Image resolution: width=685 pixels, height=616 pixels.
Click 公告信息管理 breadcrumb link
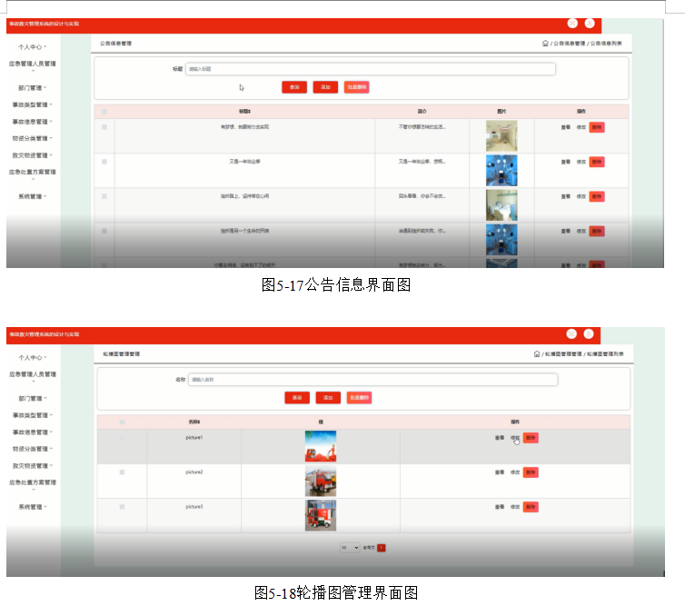570,44
